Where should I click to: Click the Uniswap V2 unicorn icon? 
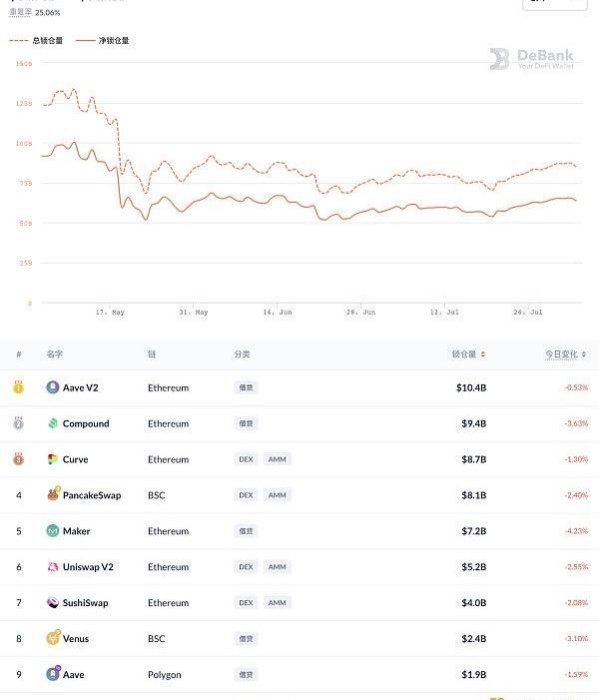53,567
